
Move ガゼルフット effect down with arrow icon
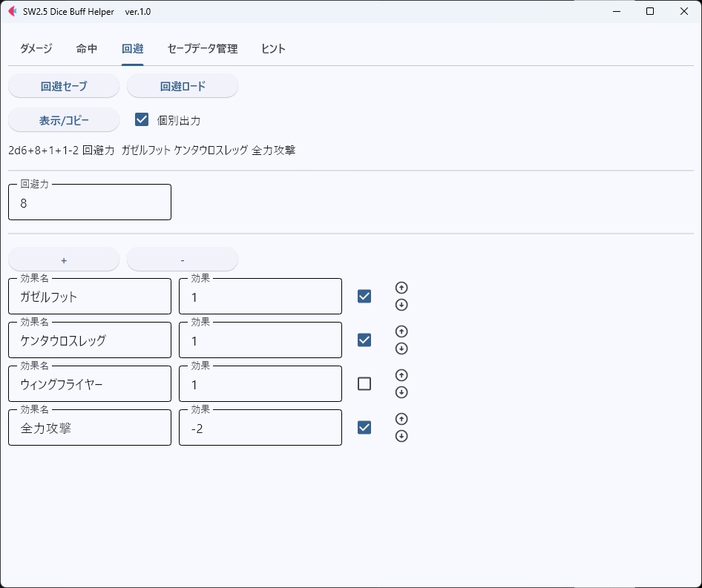pyautogui.click(x=401, y=305)
